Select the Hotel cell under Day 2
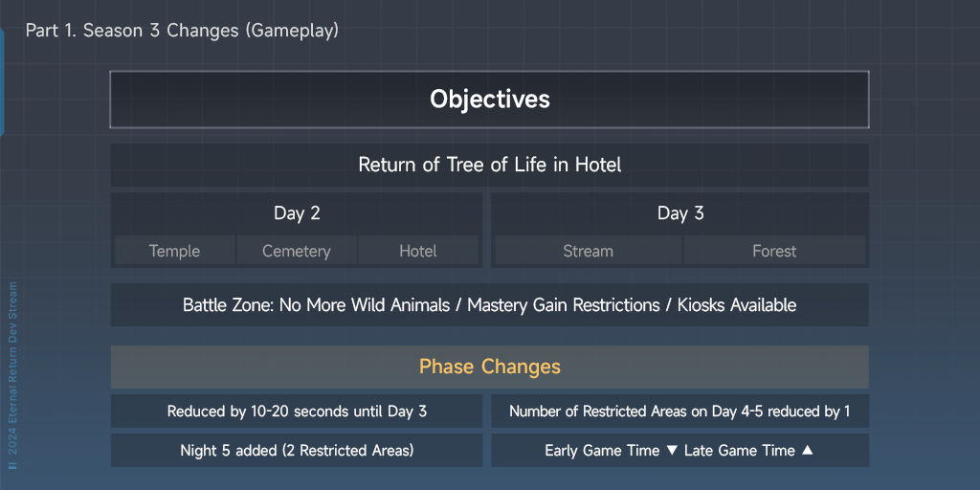Viewport: 980px width, 490px height. pos(418,251)
